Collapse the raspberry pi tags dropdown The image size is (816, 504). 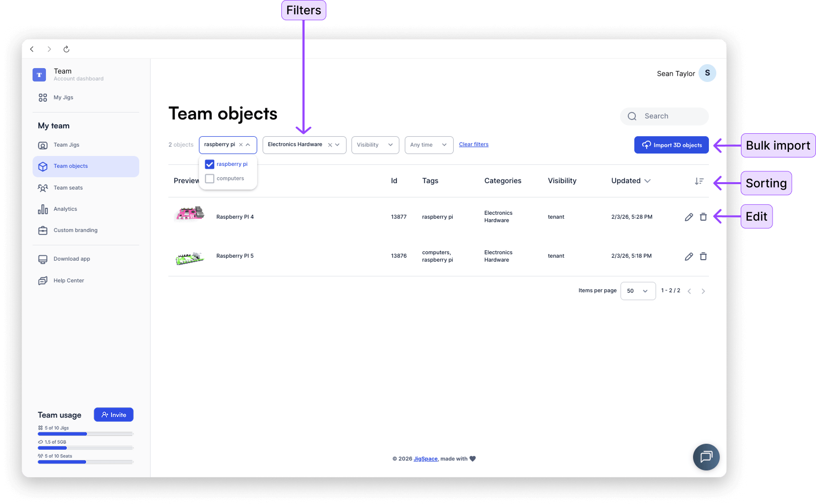248,145
